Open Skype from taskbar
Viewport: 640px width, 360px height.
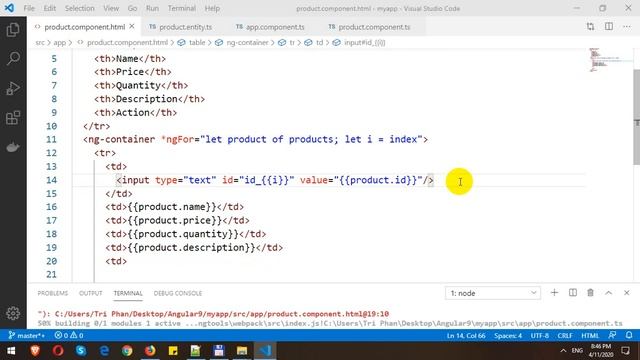coord(81,351)
